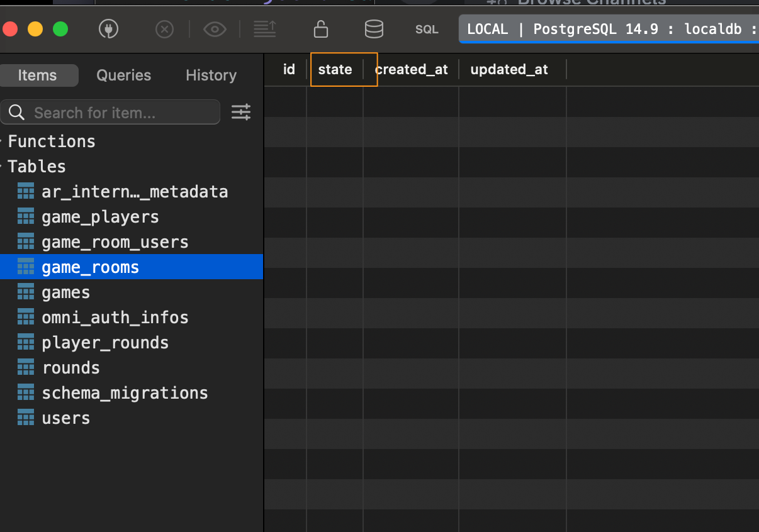Image resolution: width=759 pixels, height=532 pixels.
Task: Open the SQL query editor button
Action: (x=427, y=30)
